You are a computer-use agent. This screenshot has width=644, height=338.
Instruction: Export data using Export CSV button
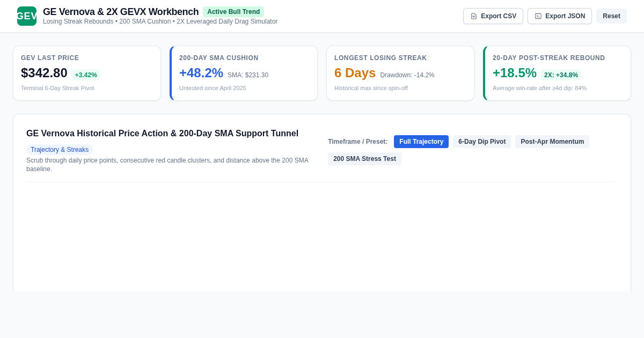tap(493, 16)
